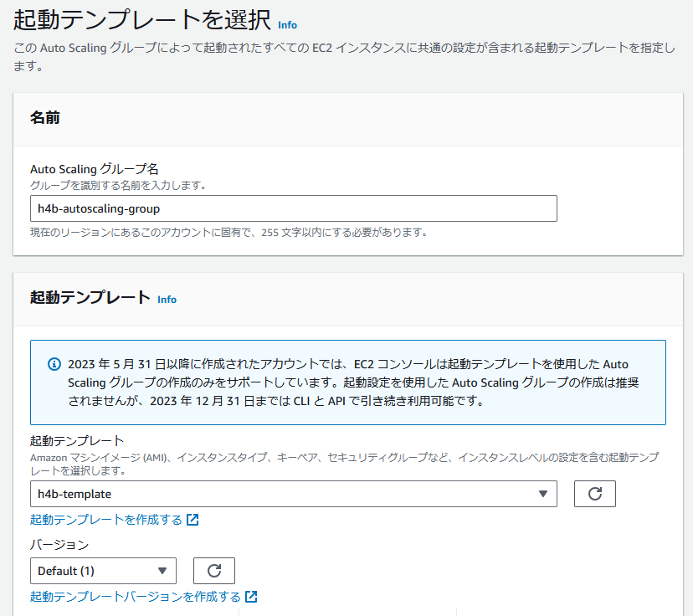Click the Auto Scaling グループ名 label

point(94,169)
